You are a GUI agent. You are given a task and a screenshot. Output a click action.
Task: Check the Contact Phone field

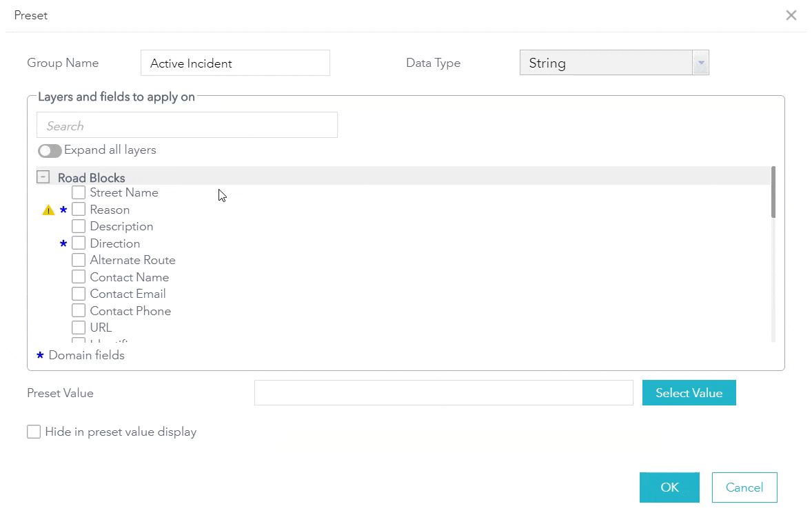point(79,311)
